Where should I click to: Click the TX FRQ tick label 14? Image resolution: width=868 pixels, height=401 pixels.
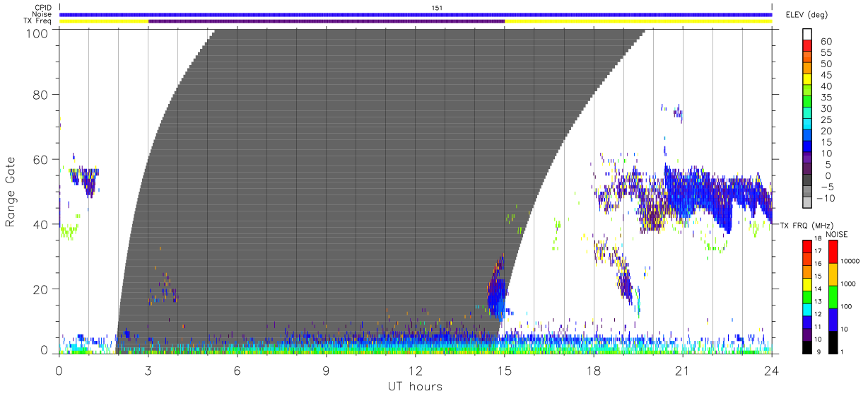pos(819,289)
